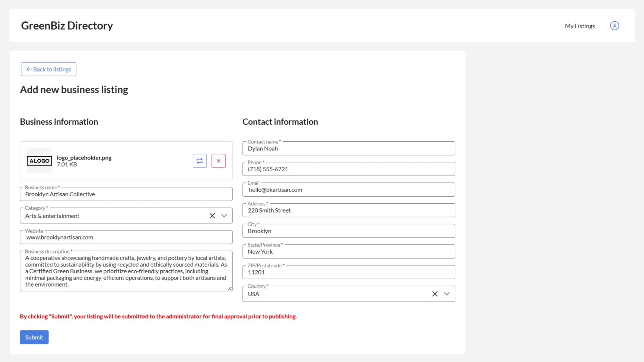Select the Arts & entertainment category value
Viewport: 644px width, 362px height.
tap(52, 216)
